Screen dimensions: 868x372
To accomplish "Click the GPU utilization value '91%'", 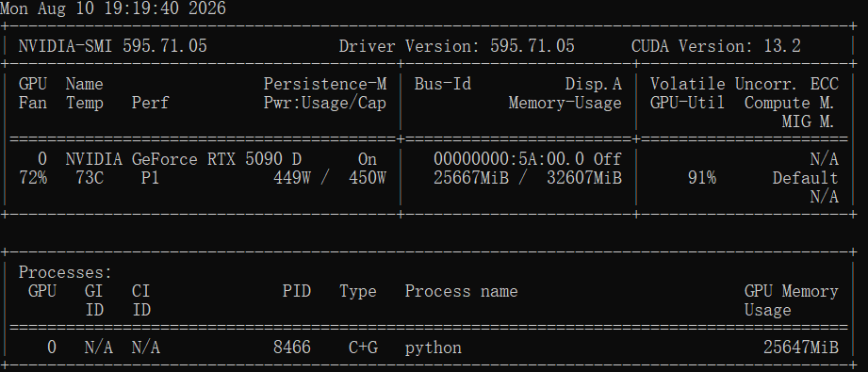I will click(x=701, y=178).
